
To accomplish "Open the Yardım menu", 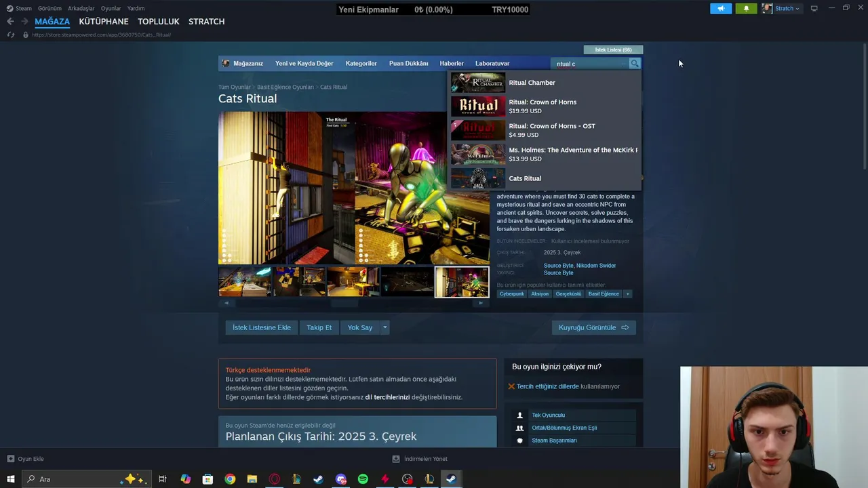I will pyautogui.click(x=136, y=8).
